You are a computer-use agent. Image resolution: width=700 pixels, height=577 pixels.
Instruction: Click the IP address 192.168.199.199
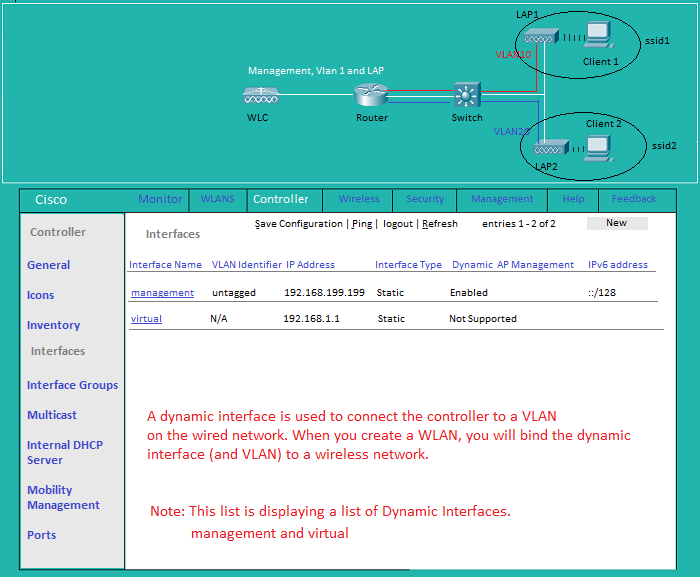click(x=325, y=293)
